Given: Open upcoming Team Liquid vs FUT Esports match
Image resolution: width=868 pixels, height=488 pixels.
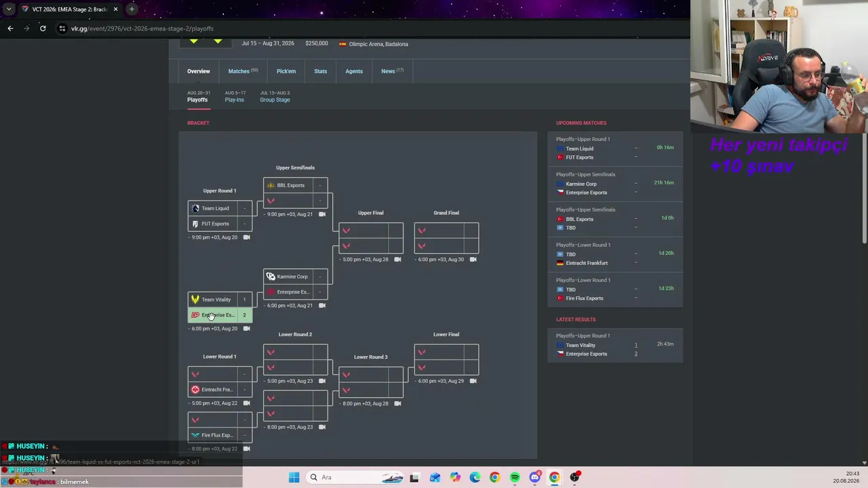Looking at the screenshot, I should pos(615,148).
